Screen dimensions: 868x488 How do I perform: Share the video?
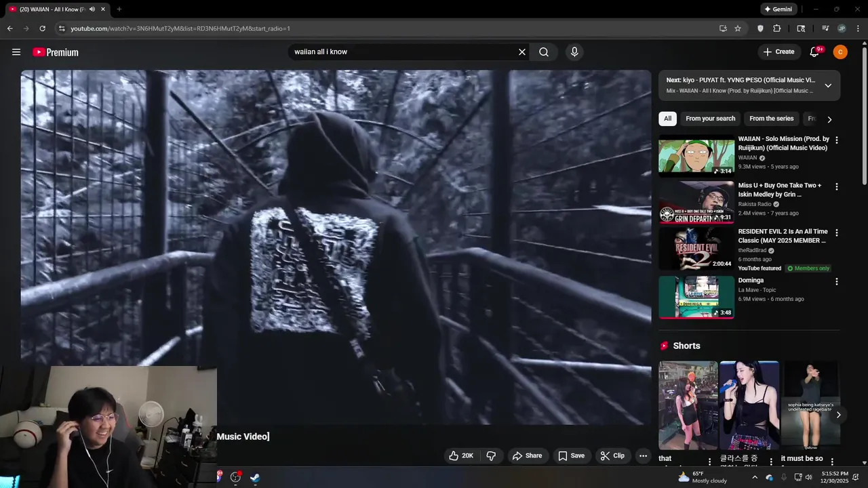(527, 456)
